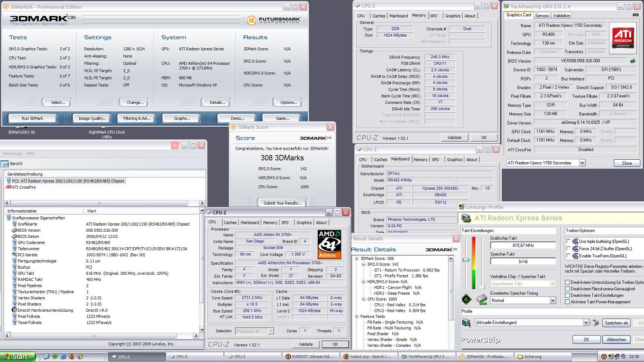Screen dimensions: 644x362
Task: Click Close button in GPU-Z
Action: point(627,163)
